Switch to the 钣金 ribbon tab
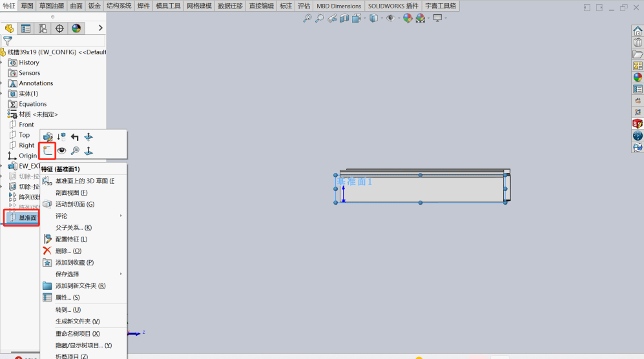Image resolution: width=644 pixels, height=359 pixels. [x=94, y=6]
